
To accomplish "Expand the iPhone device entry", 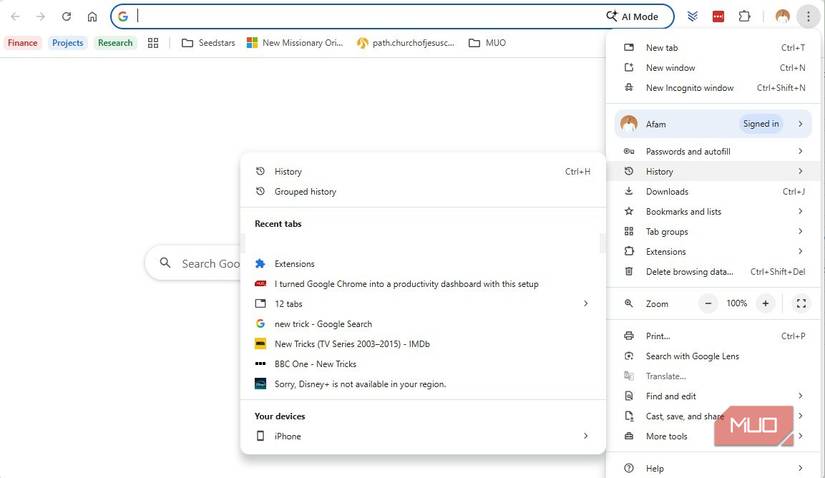I will click(x=420, y=436).
